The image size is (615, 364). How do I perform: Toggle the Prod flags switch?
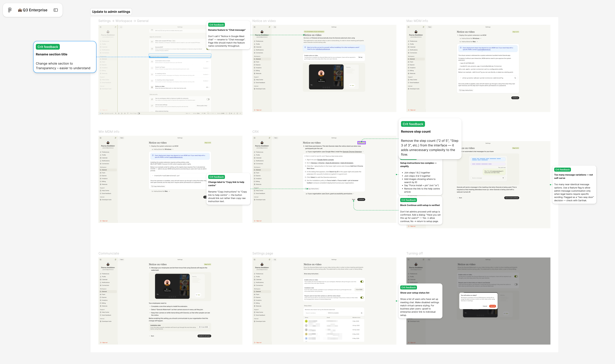pos(139,113)
